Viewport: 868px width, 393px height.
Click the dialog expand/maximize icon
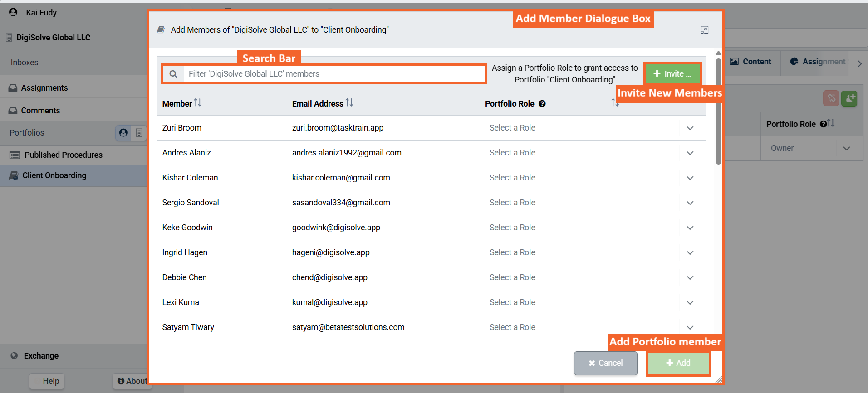(x=704, y=30)
